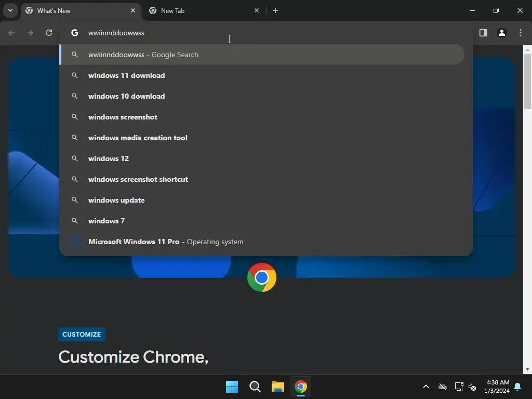Image resolution: width=532 pixels, height=399 pixels.
Task: Click the scrollbar up arrow
Action: [527, 50]
